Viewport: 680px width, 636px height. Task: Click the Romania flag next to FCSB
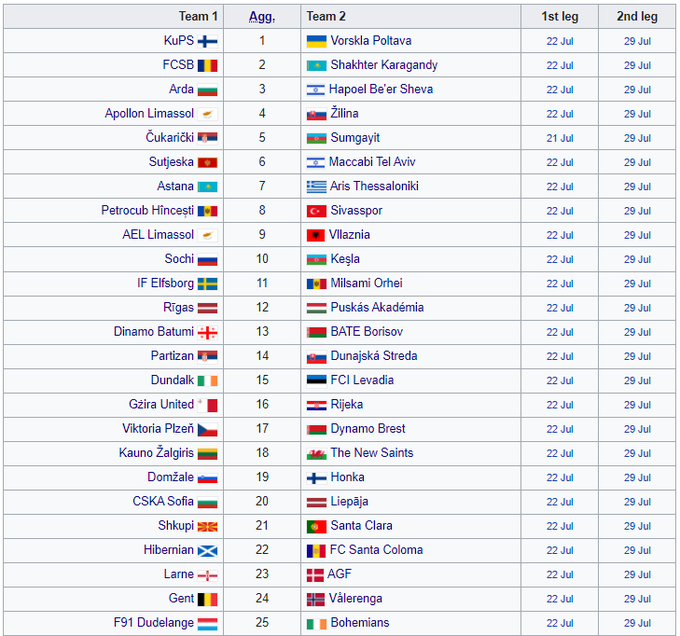pyautogui.click(x=207, y=65)
